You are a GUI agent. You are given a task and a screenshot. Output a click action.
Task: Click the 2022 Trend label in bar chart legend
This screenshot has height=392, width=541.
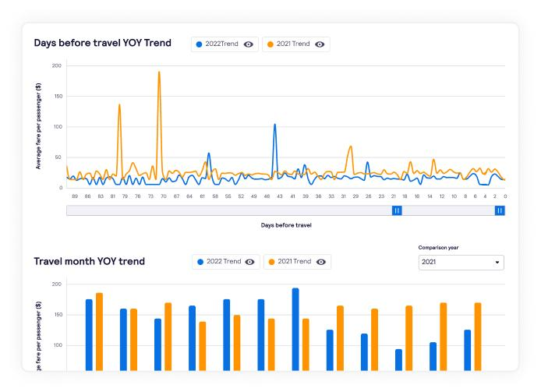[x=224, y=262]
